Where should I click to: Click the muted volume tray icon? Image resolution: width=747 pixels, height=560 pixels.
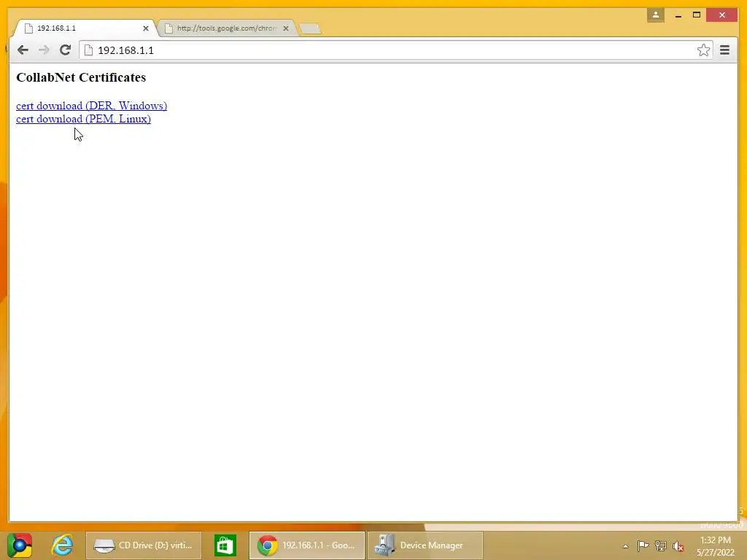tap(678, 546)
